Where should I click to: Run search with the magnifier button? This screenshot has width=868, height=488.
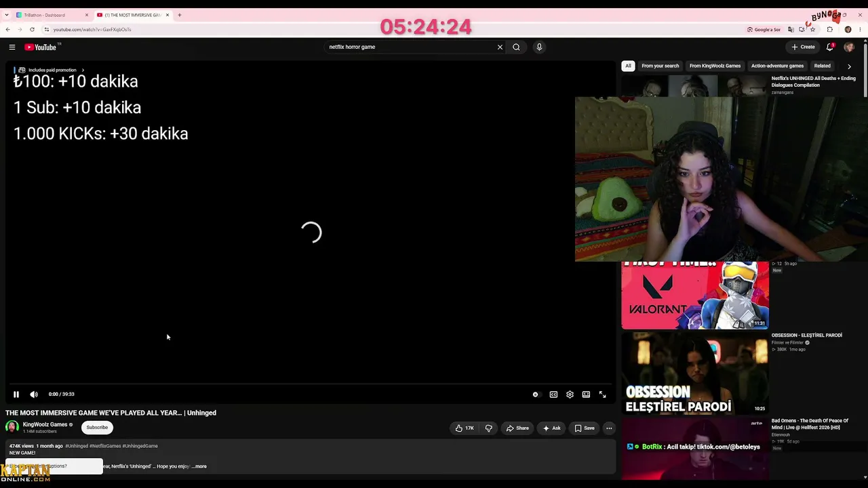click(516, 47)
